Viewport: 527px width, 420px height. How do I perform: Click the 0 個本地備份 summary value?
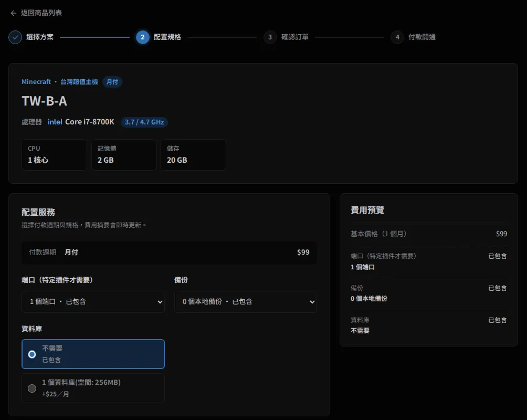tap(368, 299)
